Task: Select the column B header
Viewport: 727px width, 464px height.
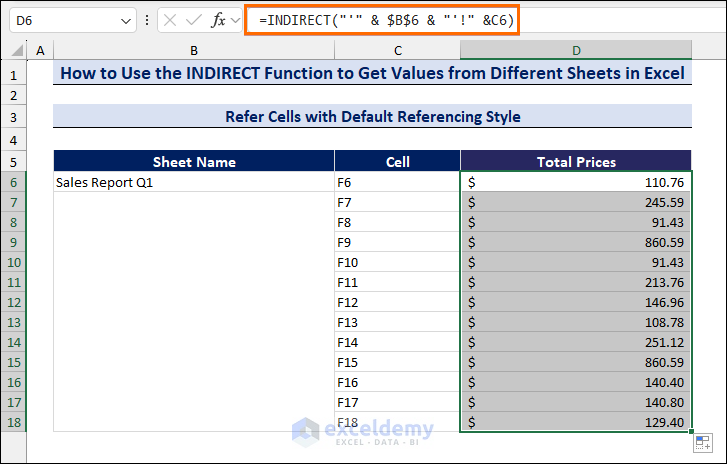Action: [x=193, y=50]
